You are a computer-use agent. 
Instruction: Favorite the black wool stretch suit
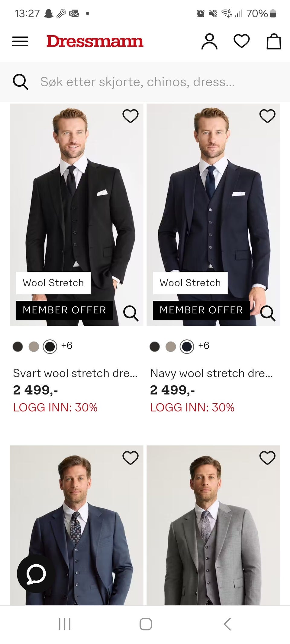[x=130, y=116]
